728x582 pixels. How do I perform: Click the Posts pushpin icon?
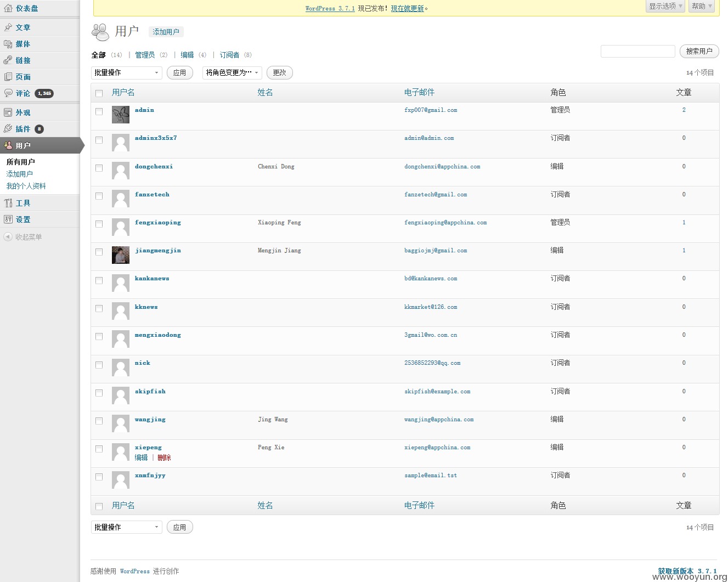(x=8, y=27)
